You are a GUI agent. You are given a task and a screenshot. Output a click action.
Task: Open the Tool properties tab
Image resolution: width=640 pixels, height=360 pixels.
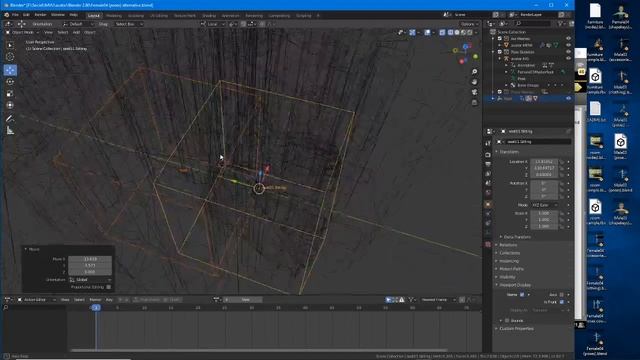tap(488, 143)
